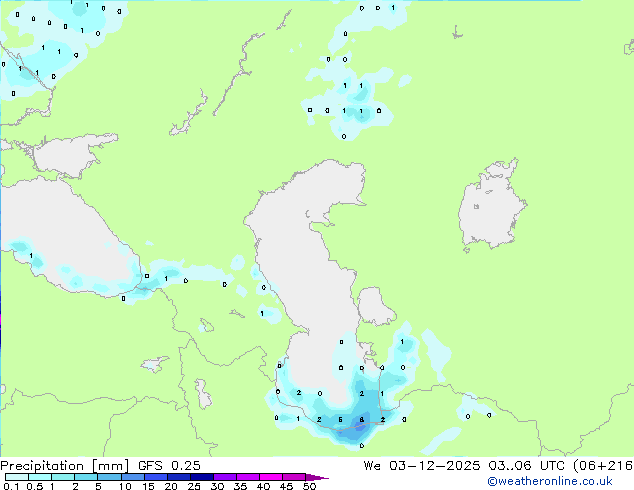Click the purple arrow tip after the 50 mm swatch

point(317,477)
